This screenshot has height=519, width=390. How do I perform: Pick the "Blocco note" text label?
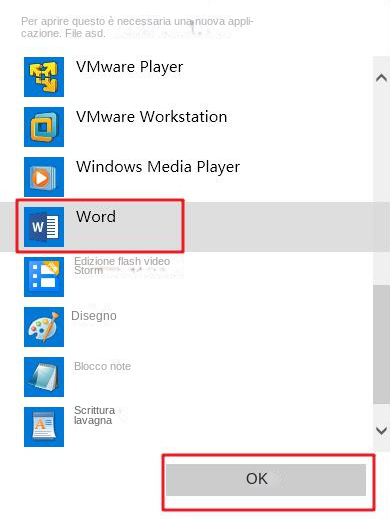click(102, 366)
